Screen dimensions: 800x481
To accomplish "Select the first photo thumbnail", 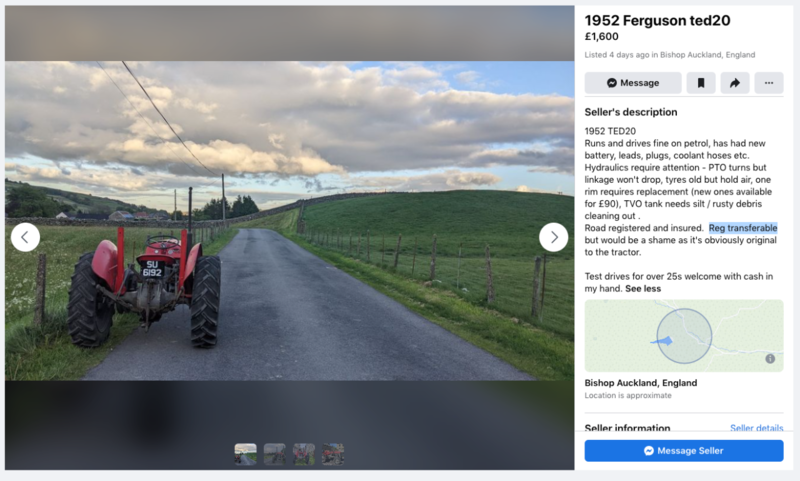I will 245,454.
